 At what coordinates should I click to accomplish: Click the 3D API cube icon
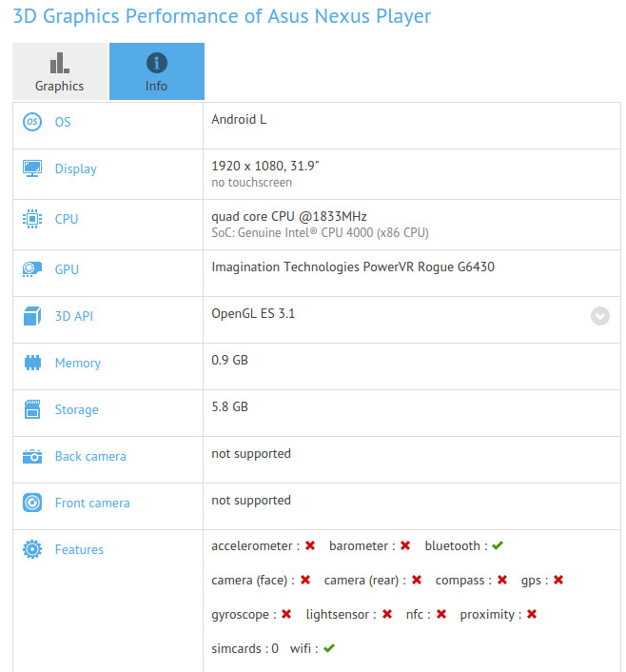click(x=32, y=316)
